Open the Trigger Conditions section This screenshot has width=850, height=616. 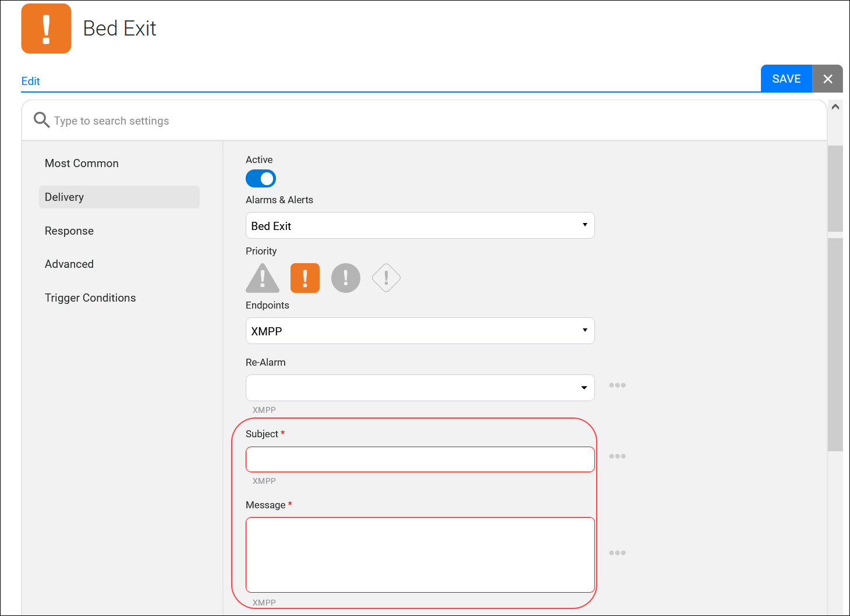(x=90, y=298)
